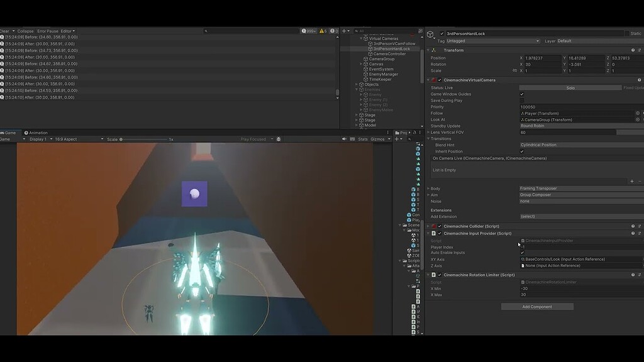Click the Solo button in the virtual camera inspector

click(x=570, y=88)
